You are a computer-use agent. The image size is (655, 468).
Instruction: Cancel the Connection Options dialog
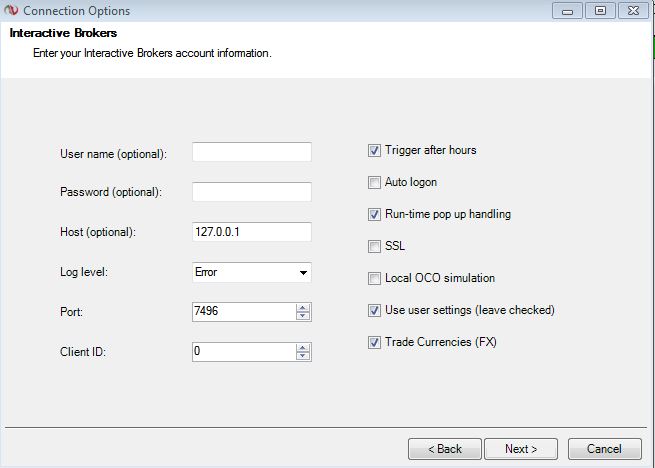point(604,449)
